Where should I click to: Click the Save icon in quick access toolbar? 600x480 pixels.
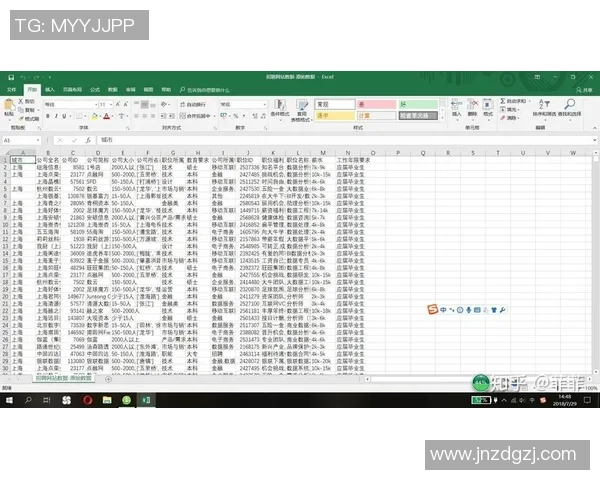[11, 77]
